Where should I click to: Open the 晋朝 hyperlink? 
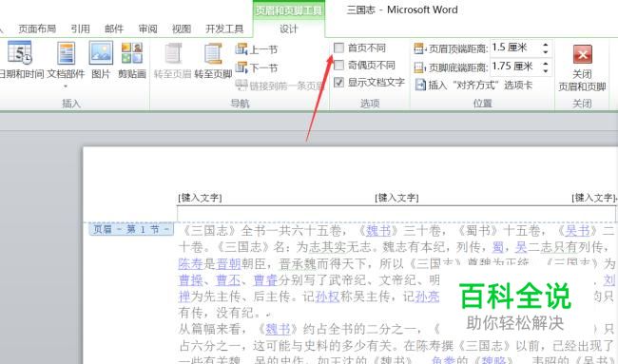coord(228,263)
